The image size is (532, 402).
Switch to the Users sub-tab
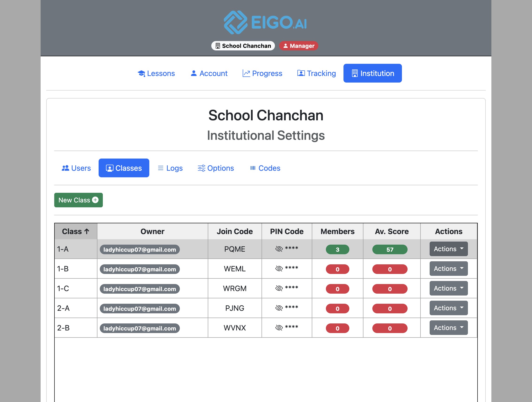click(76, 168)
